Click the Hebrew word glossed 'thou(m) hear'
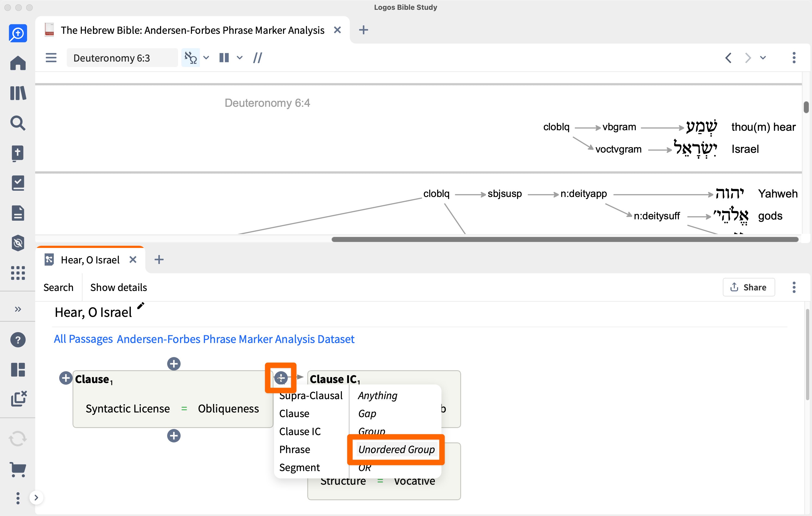This screenshot has height=516, width=812. point(702,128)
